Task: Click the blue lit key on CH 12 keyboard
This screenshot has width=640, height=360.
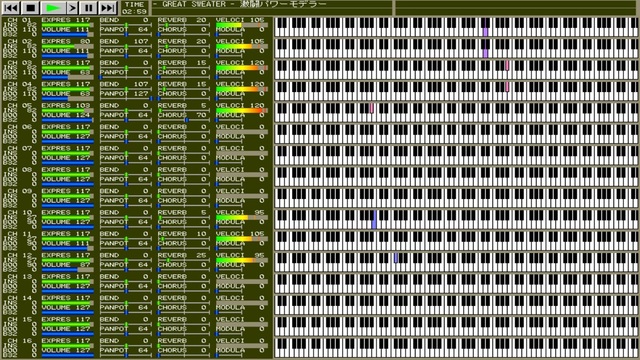Action: [x=396, y=258]
